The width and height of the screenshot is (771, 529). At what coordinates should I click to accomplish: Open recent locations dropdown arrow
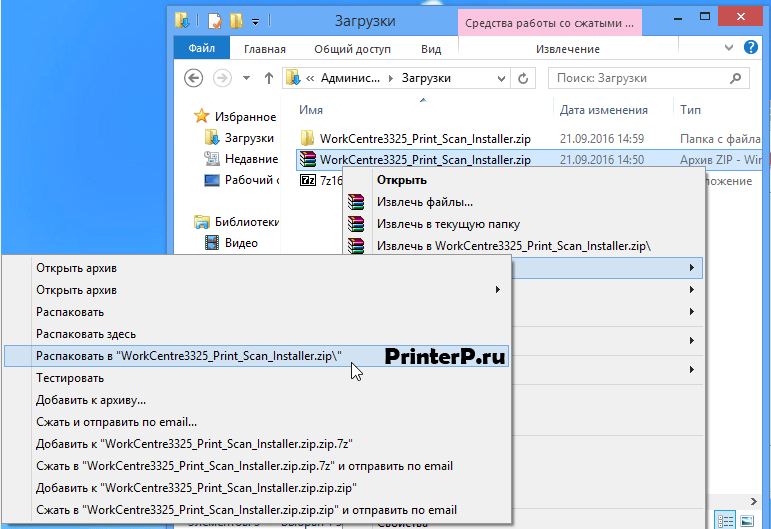(246, 78)
